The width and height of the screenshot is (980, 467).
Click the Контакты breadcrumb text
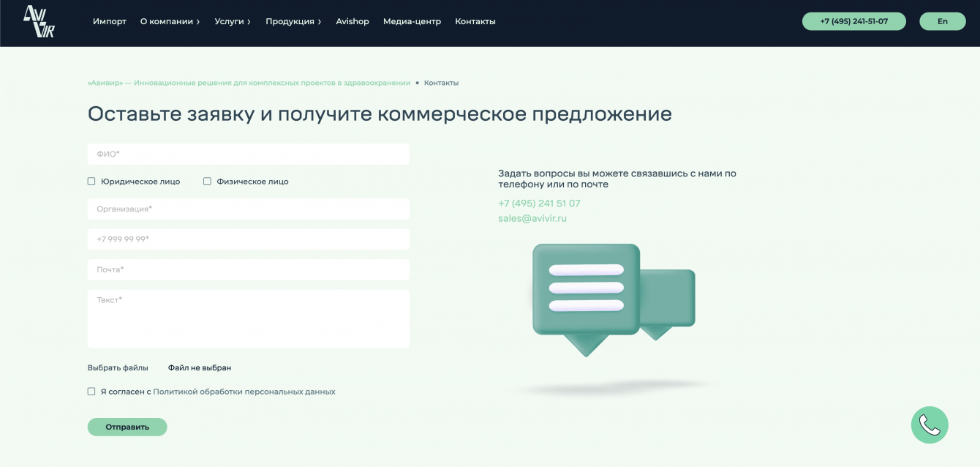pyautogui.click(x=441, y=83)
